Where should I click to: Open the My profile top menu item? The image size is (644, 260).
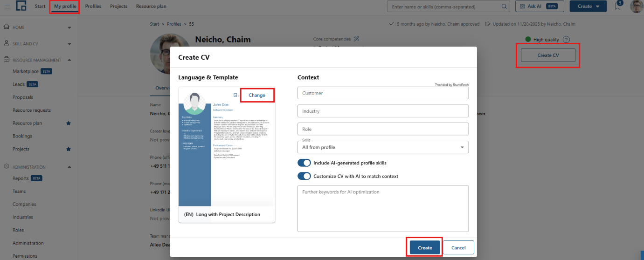pyautogui.click(x=64, y=7)
